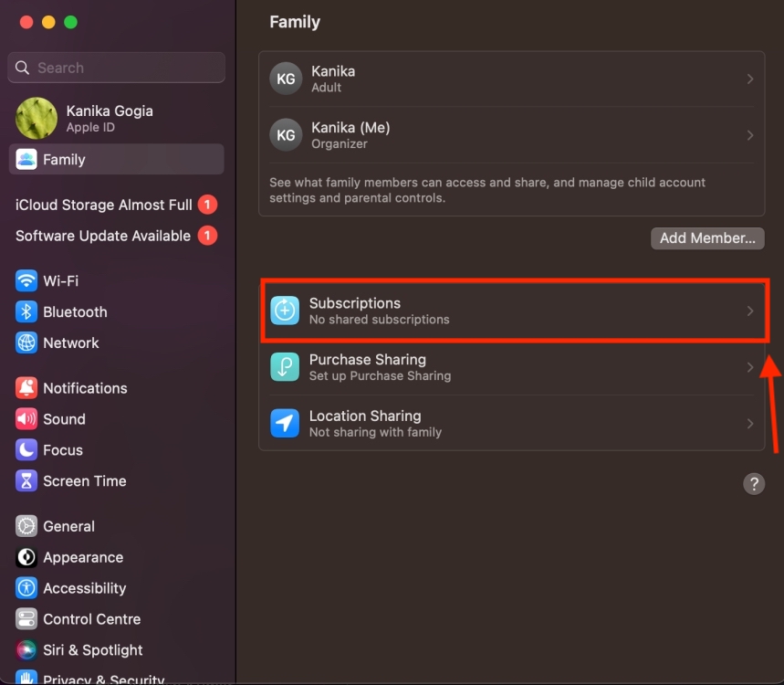The height and width of the screenshot is (685, 784).
Task: Open the help question mark button
Action: click(x=754, y=483)
